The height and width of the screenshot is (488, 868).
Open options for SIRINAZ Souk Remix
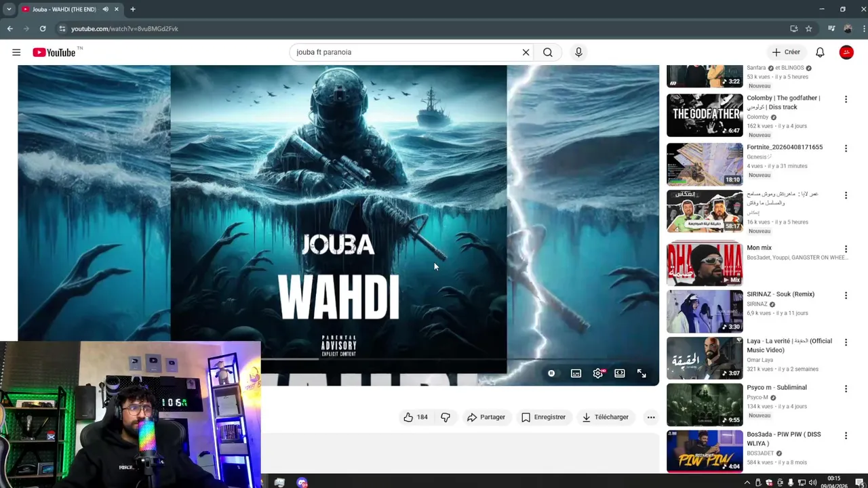(846, 296)
